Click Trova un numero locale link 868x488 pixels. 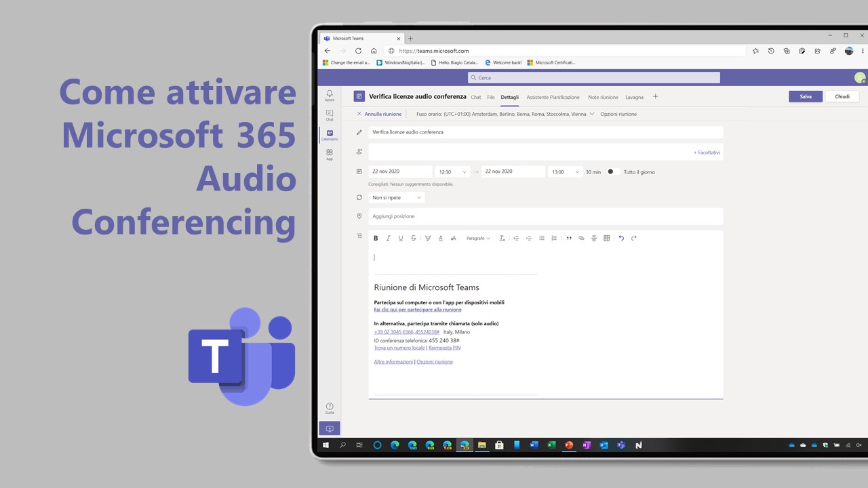point(399,348)
